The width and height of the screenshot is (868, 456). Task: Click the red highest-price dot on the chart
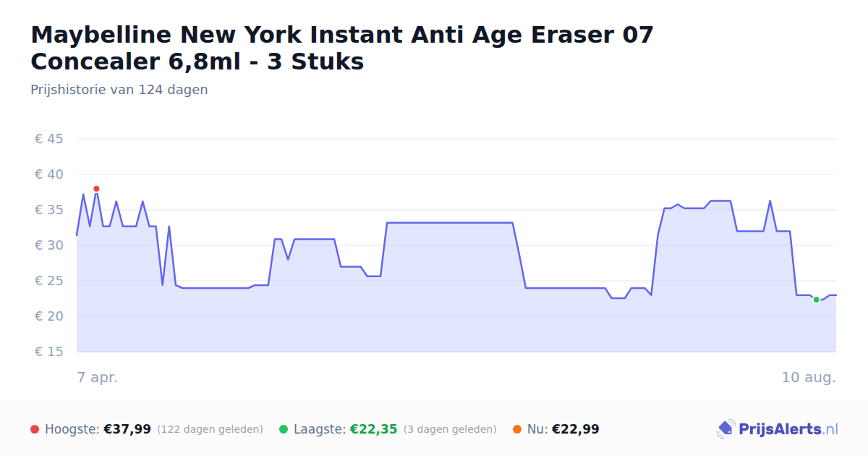coord(96,189)
